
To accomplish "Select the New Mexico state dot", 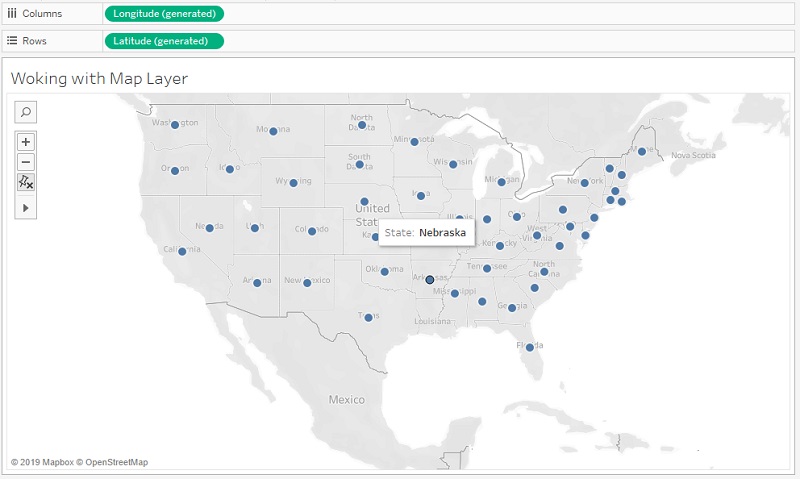I will point(307,283).
